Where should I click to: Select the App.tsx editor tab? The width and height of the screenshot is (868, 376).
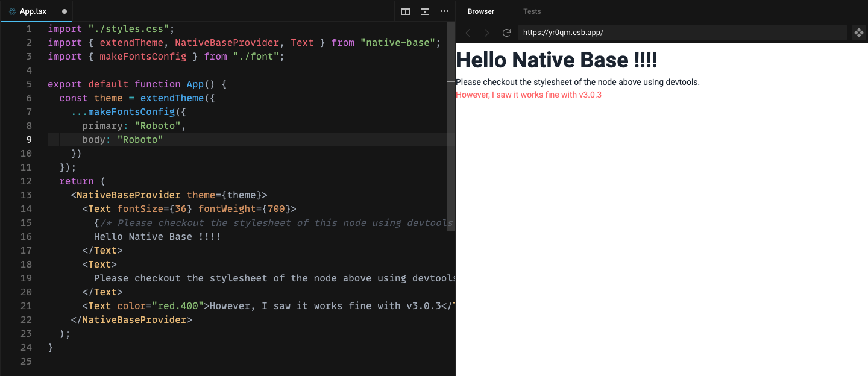(x=33, y=10)
